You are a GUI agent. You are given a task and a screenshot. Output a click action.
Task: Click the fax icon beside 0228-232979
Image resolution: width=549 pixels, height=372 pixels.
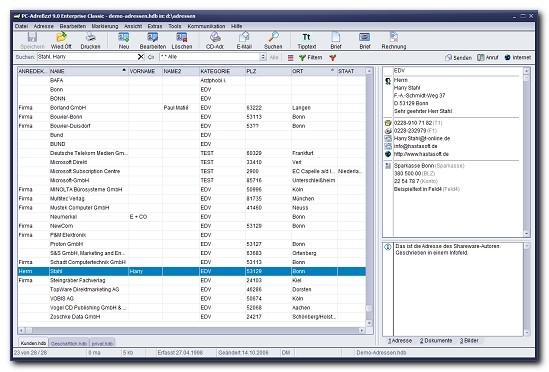point(388,131)
